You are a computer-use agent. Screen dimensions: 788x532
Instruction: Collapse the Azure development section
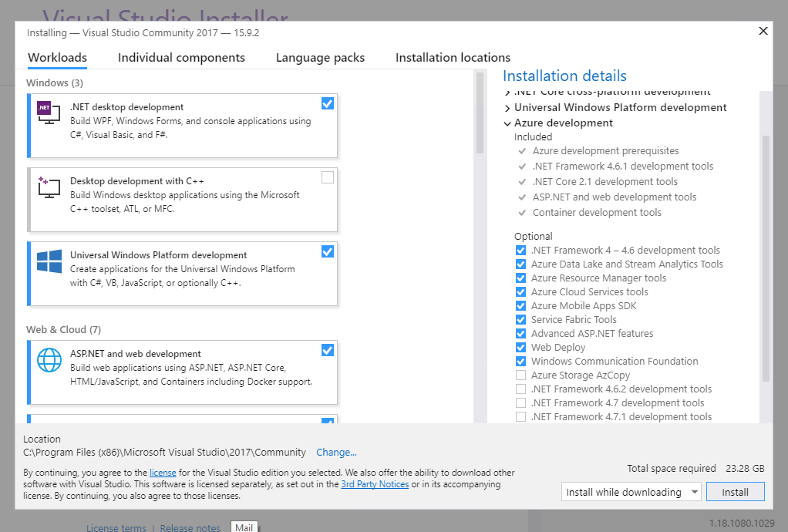click(x=507, y=123)
